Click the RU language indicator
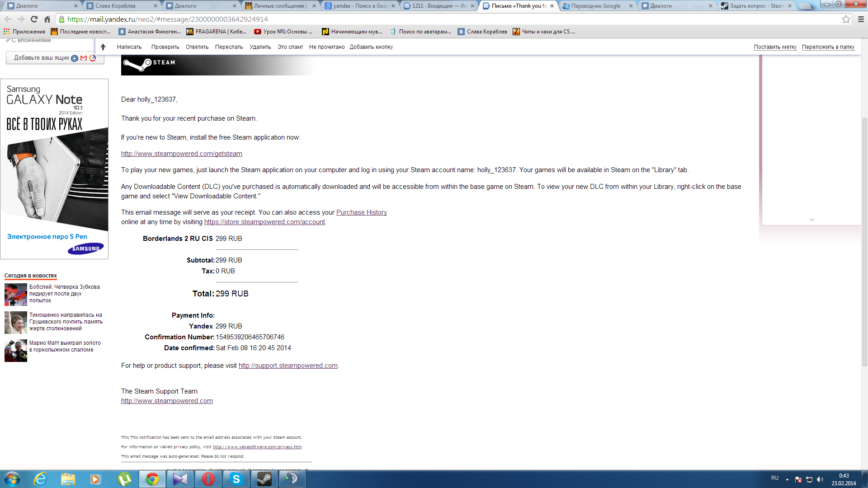This screenshot has height=488, width=868. [x=775, y=478]
